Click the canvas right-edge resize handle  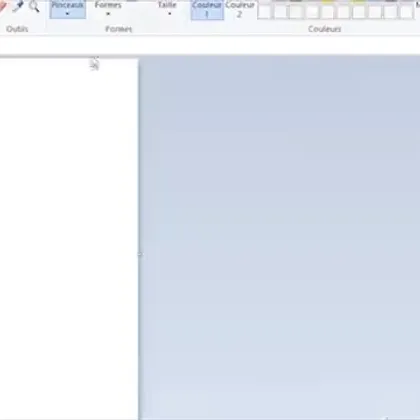pyautogui.click(x=140, y=254)
